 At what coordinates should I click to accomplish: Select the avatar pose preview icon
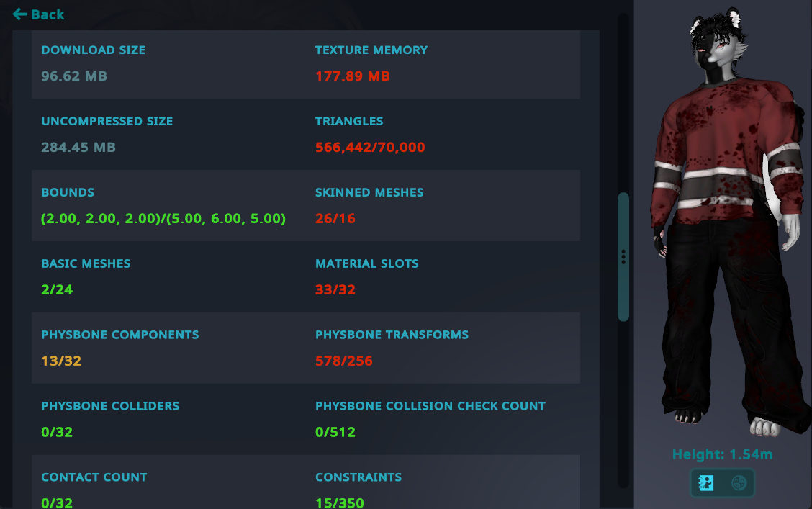pyautogui.click(x=706, y=482)
